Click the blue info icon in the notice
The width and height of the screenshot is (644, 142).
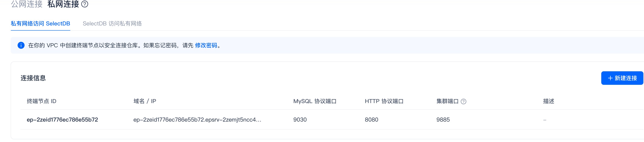tap(21, 45)
